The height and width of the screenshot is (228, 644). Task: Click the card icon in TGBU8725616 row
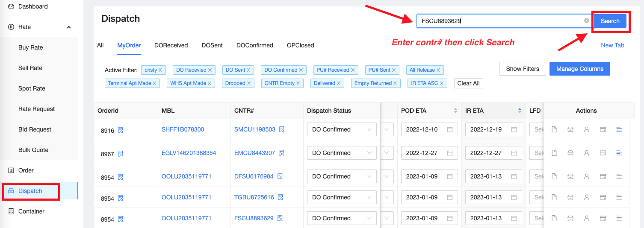tap(603, 197)
